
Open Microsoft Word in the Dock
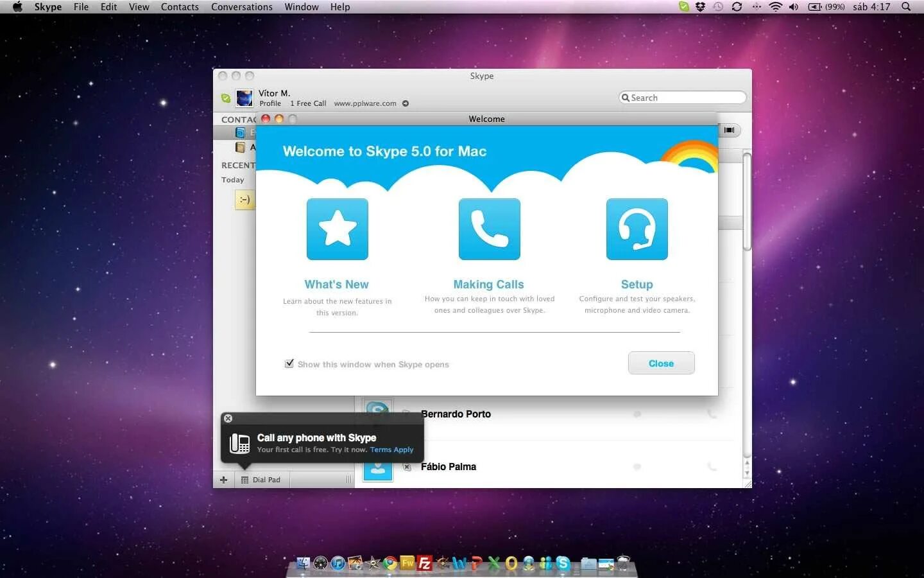459,563
